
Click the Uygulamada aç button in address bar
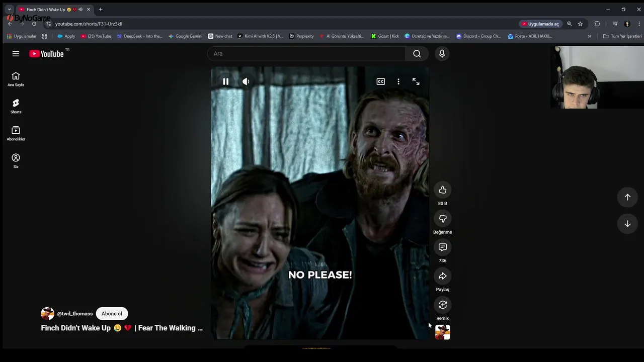[x=540, y=24]
